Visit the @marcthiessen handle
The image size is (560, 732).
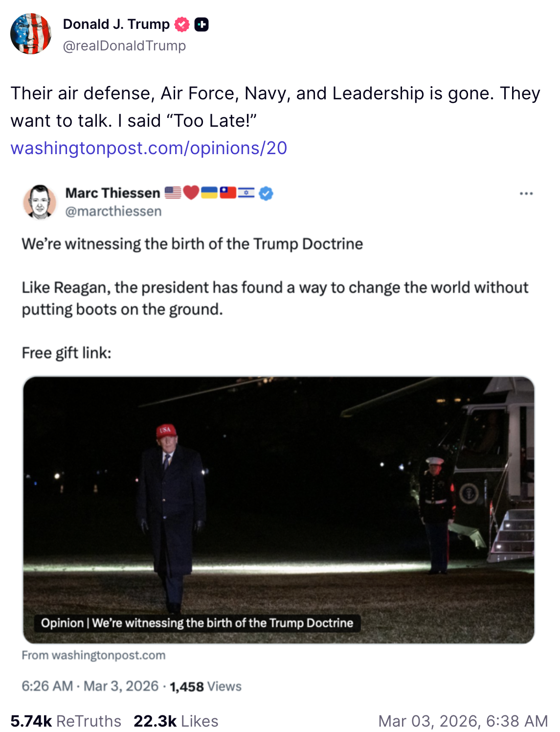click(x=113, y=211)
